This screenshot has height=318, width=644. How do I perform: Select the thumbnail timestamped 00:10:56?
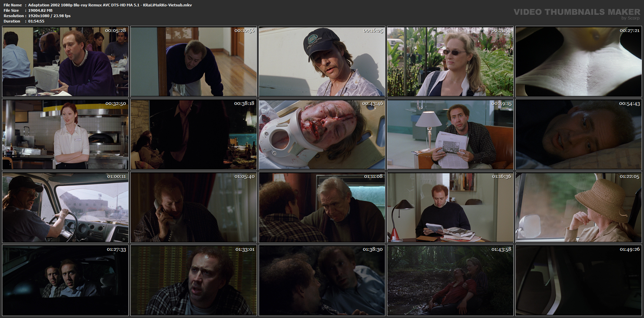click(x=194, y=62)
